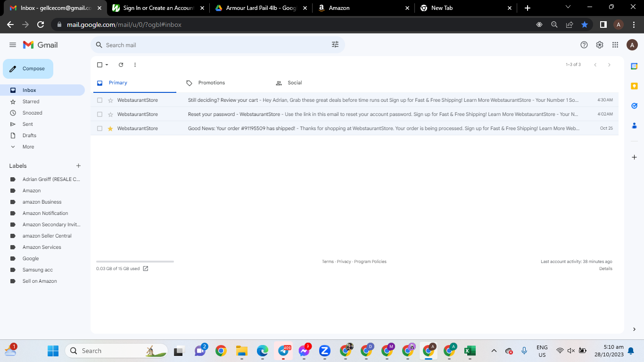644x362 pixels.
Task: Click the Compose button
Action: point(28,69)
